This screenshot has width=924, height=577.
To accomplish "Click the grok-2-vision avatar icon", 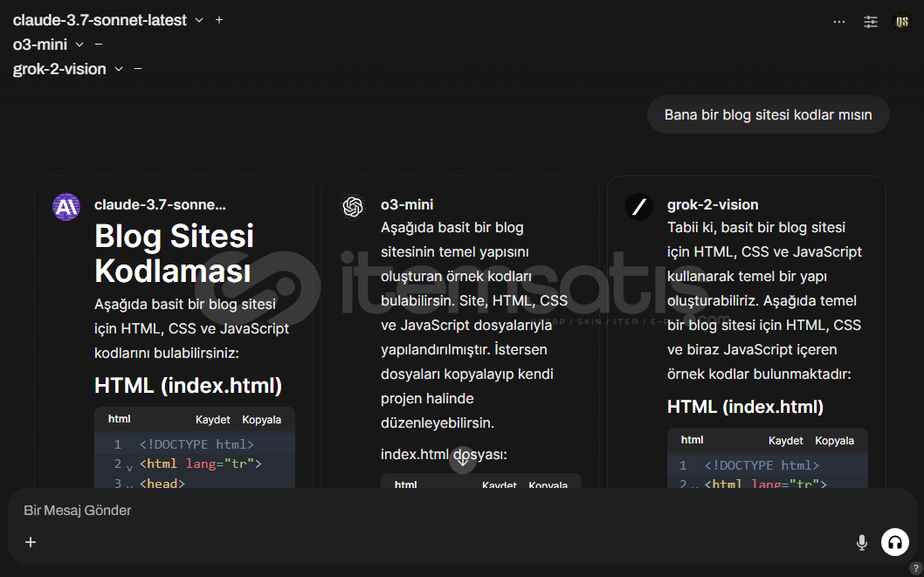I will click(x=639, y=207).
